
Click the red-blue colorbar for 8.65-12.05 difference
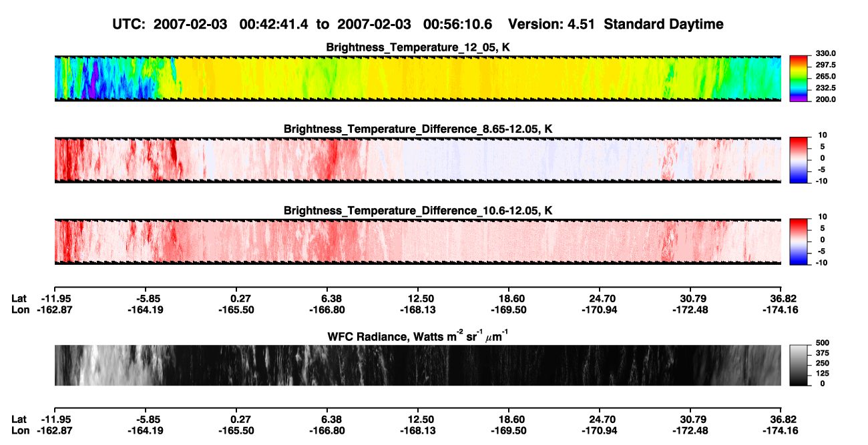[x=799, y=160]
